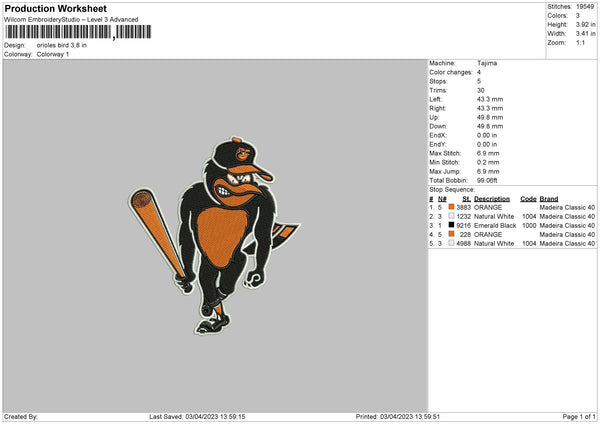Click 'Madeira Classic 40' in stop row 5
The height and width of the screenshot is (424, 600).
[x=567, y=243]
